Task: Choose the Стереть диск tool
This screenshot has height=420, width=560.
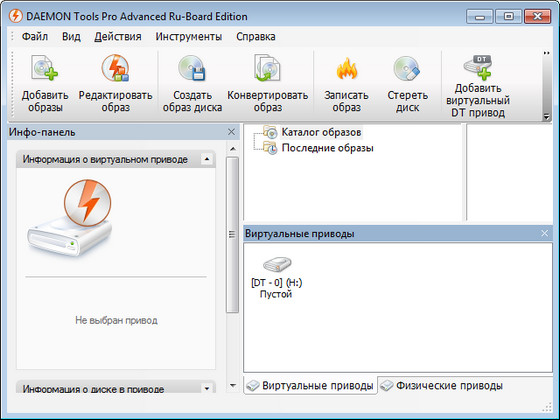Action: coord(408,84)
